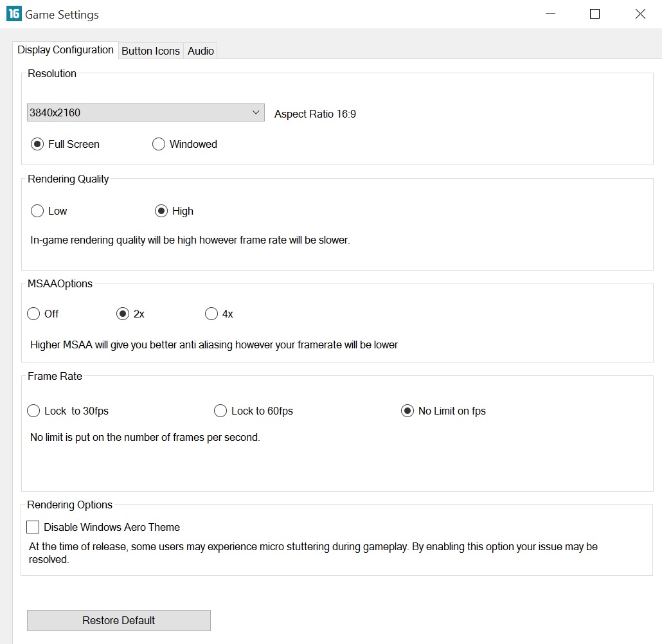Viewport: 662px width, 644px height.
Task: Close the Game Settings window
Action: 640,13
